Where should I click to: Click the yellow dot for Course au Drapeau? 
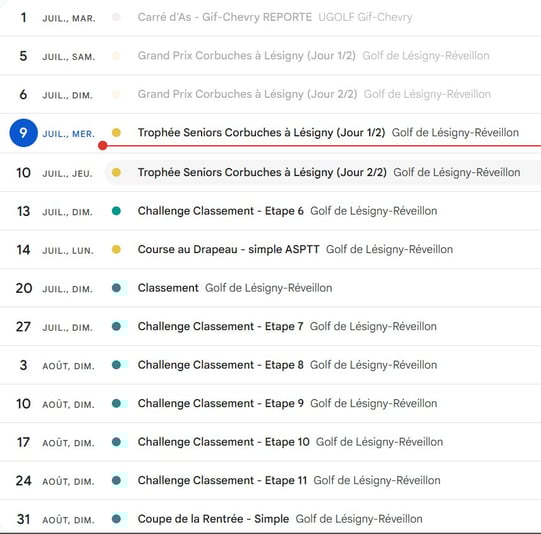[x=116, y=249]
